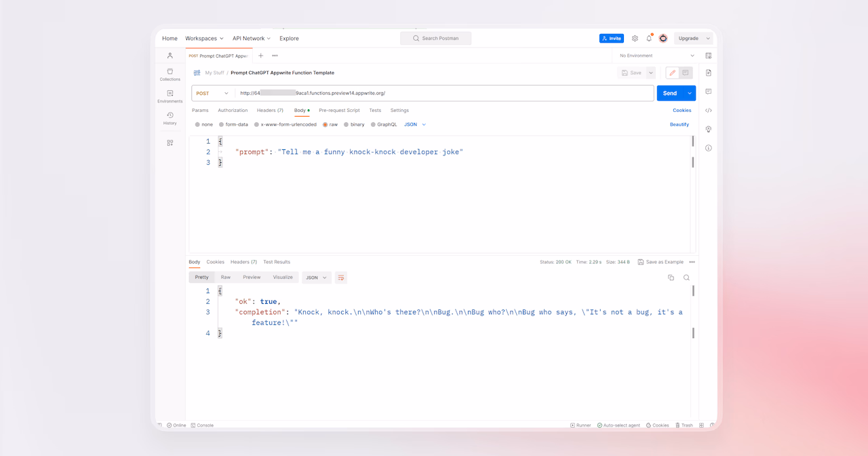Switch to the request Params tab
The height and width of the screenshot is (456, 868).
200,110
